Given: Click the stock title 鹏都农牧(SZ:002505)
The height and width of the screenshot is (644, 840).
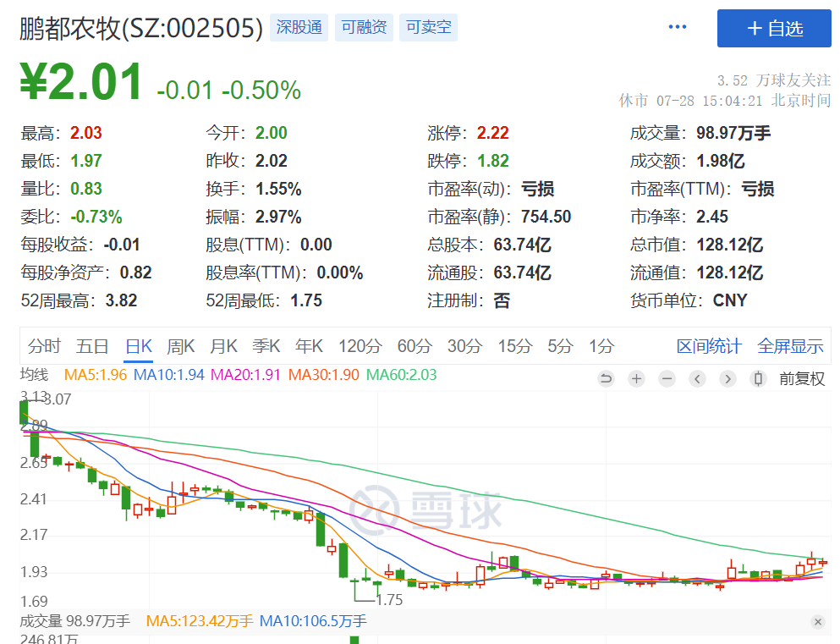Looking at the screenshot, I should pos(141,28).
